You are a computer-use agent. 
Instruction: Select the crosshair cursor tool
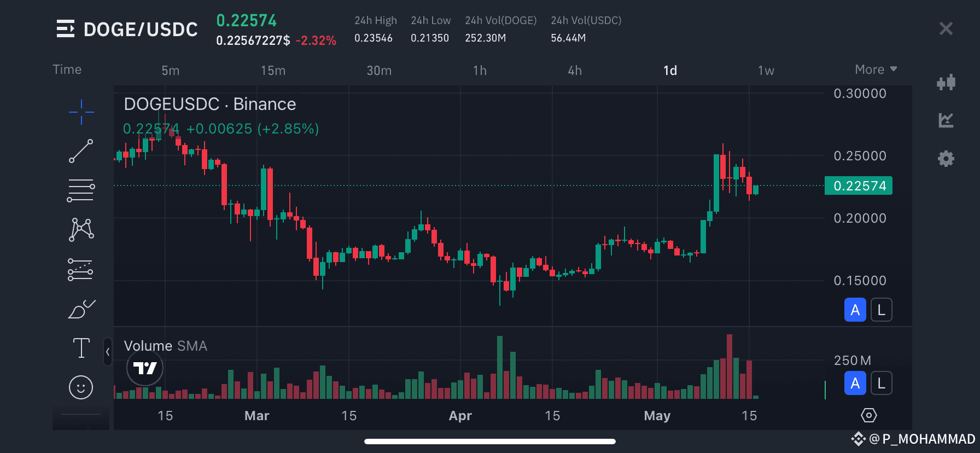(x=81, y=112)
